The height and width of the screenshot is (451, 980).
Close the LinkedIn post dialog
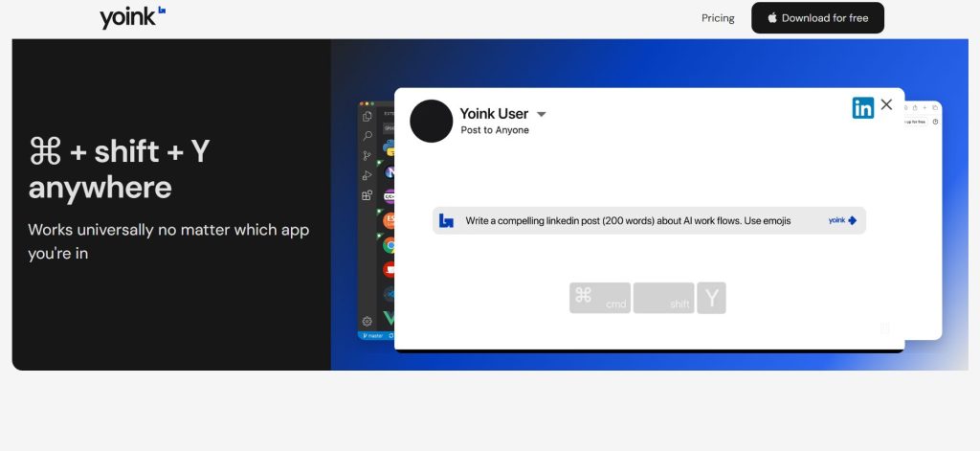click(x=886, y=104)
